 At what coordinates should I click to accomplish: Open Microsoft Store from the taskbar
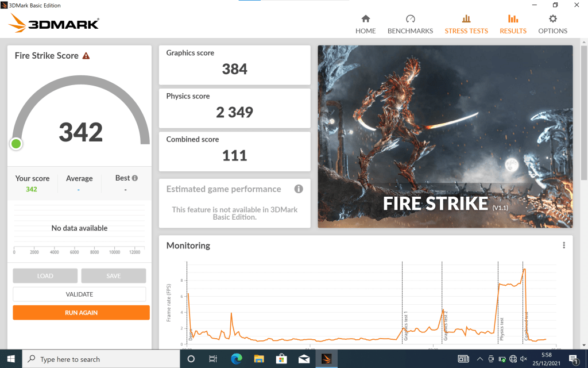(281, 359)
